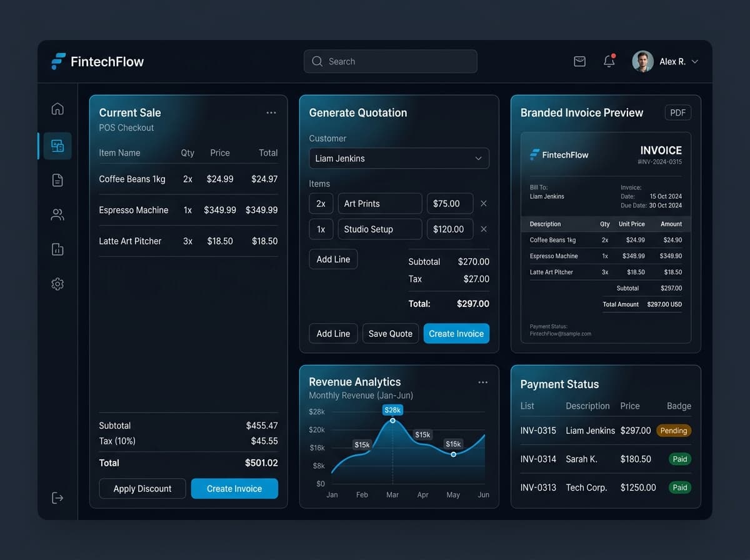This screenshot has width=750, height=560.
Task: Click the Save Quote button
Action: click(x=391, y=334)
